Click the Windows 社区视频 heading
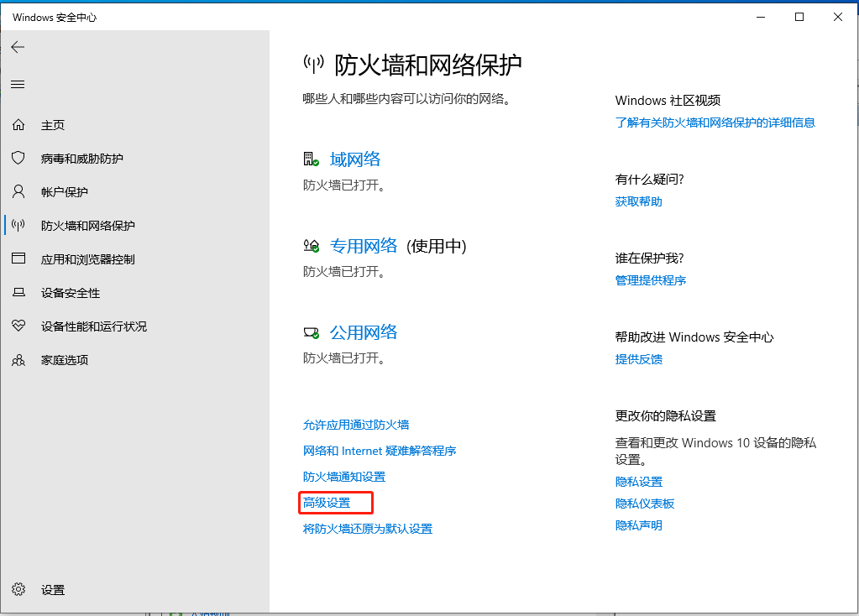Viewport: 859px width, 616px height. pyautogui.click(x=668, y=101)
